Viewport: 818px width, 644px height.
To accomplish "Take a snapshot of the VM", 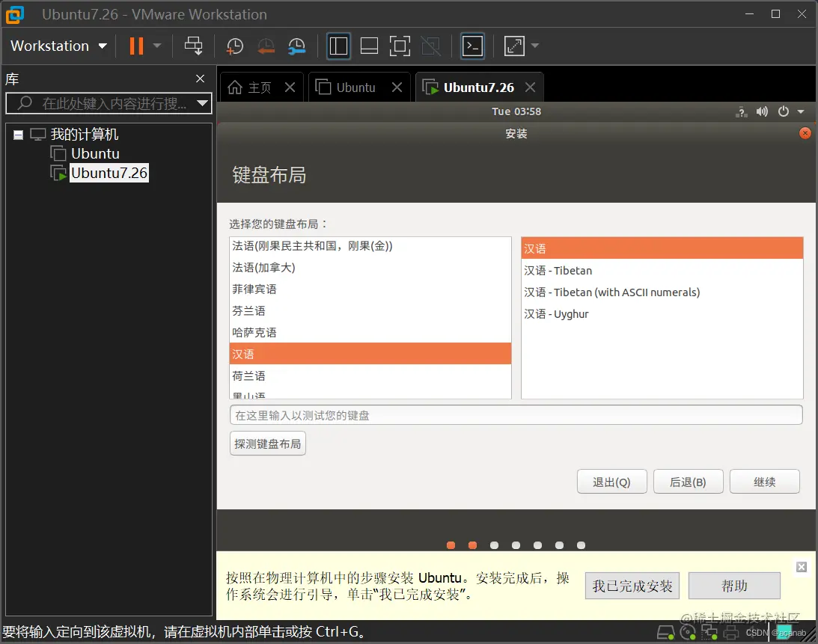I will click(x=234, y=46).
